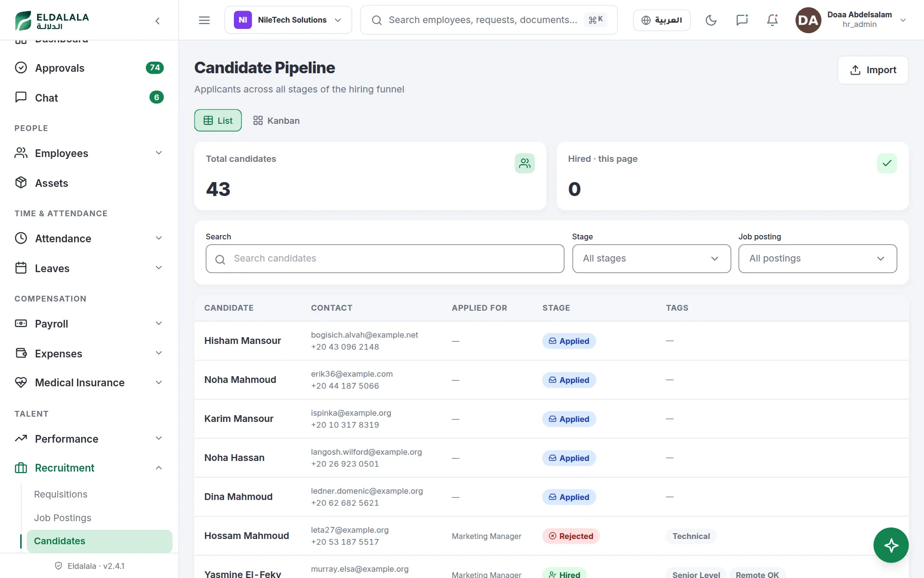Click the NI company logo badge
This screenshot has height=578, width=924.
243,20
